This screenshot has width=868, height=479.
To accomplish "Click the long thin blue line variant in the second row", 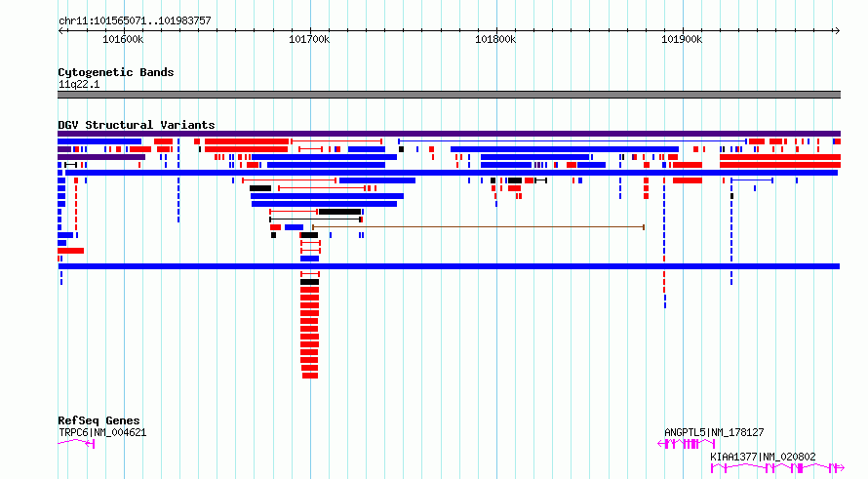I will click(x=572, y=141).
